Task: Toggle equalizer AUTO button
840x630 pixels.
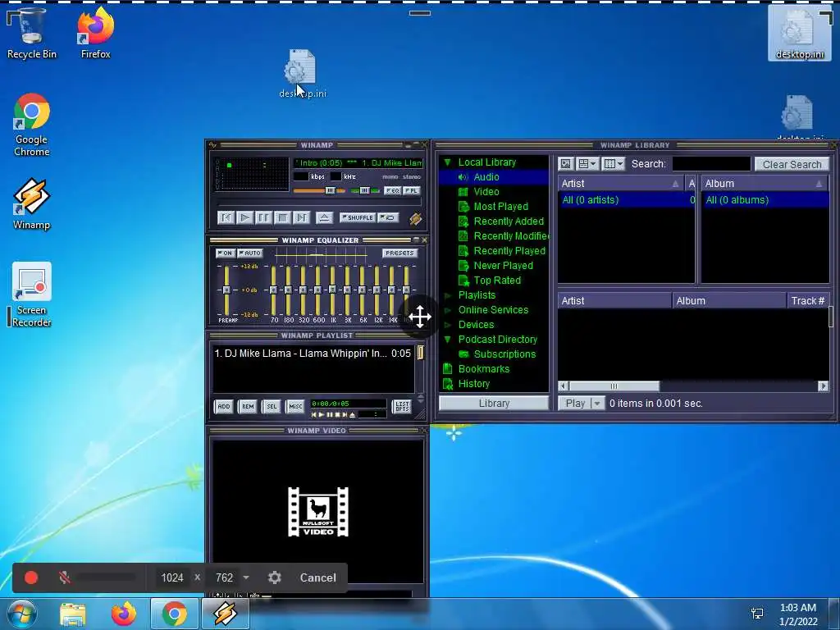Action: [x=249, y=253]
